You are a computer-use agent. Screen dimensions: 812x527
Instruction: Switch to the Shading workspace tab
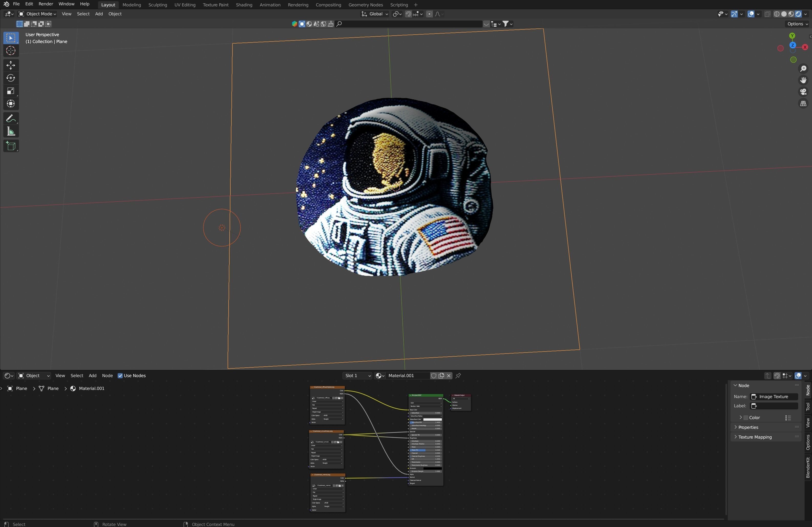(x=244, y=5)
